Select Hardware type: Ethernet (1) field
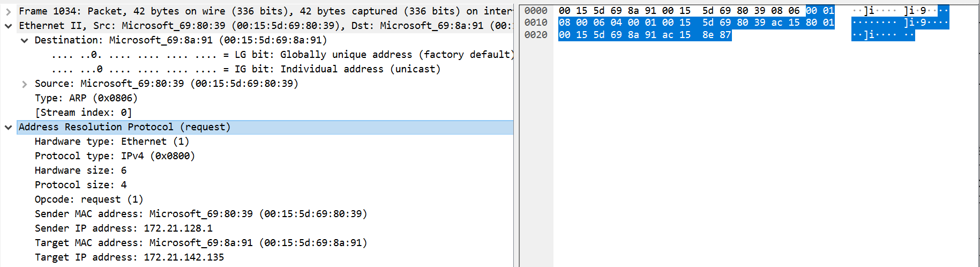Viewport: 980px width, 267px height. (x=111, y=142)
